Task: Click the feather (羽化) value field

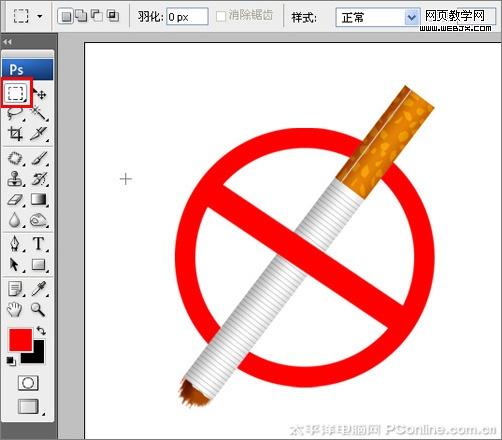Action: coord(187,17)
